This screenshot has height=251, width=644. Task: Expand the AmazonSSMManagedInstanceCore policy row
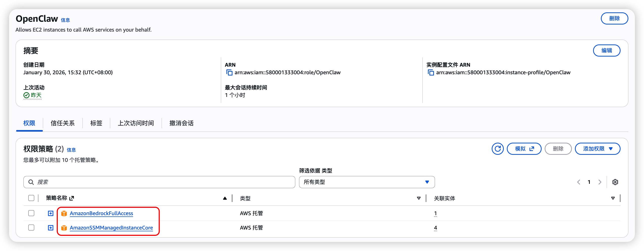[51, 228]
